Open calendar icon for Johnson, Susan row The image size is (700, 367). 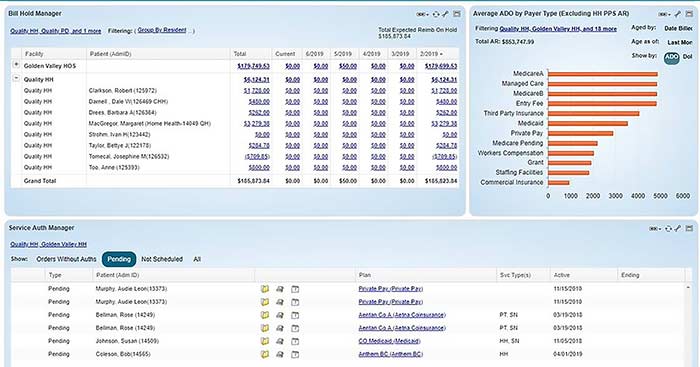tap(295, 341)
